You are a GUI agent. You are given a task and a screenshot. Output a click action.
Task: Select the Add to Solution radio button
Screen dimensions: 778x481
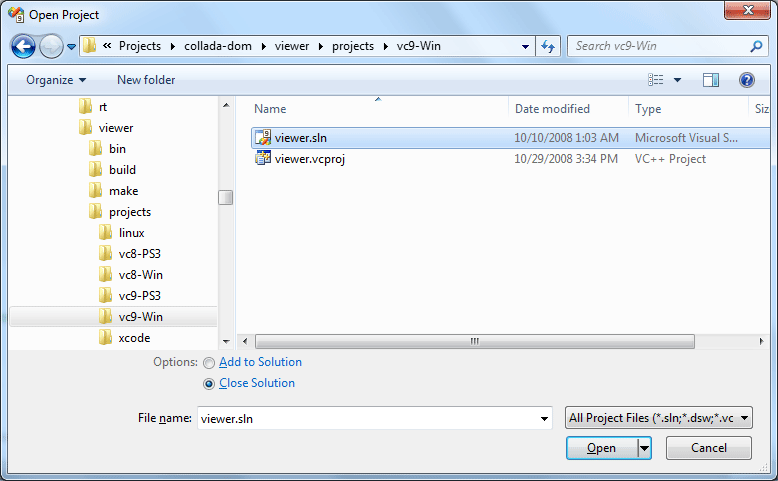(209, 363)
